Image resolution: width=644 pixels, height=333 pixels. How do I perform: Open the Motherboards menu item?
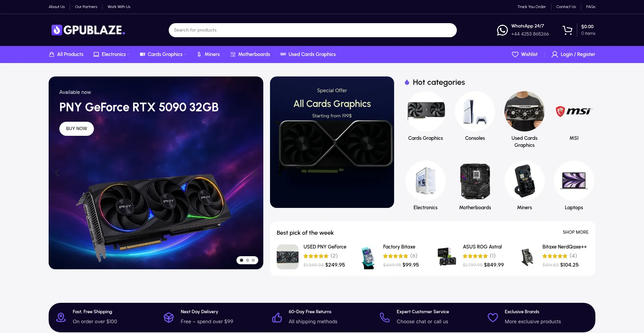(x=250, y=54)
